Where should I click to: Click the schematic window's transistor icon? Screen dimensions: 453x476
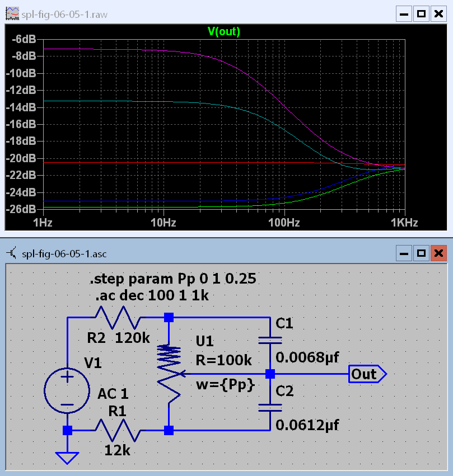coord(11,254)
